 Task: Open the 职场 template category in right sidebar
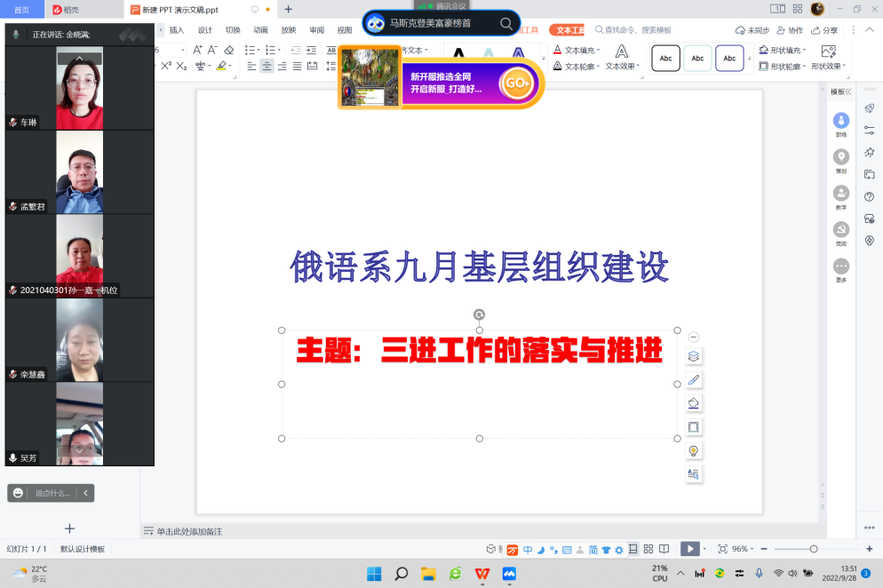coord(841,123)
